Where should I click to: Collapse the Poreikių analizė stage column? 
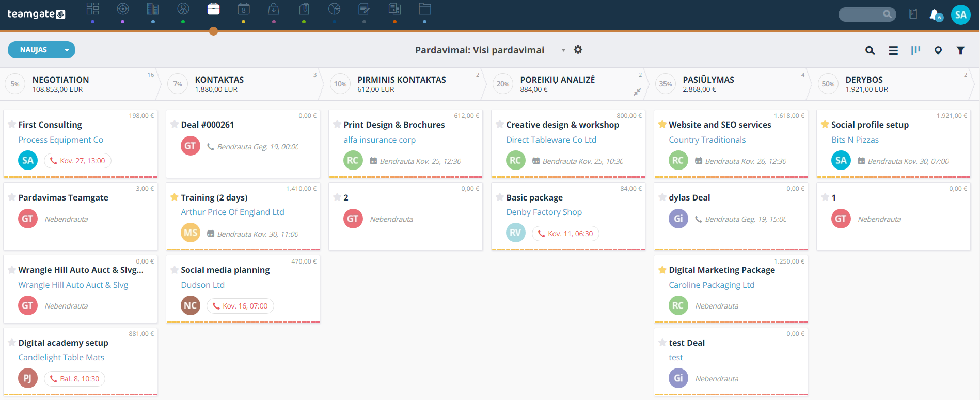(637, 92)
